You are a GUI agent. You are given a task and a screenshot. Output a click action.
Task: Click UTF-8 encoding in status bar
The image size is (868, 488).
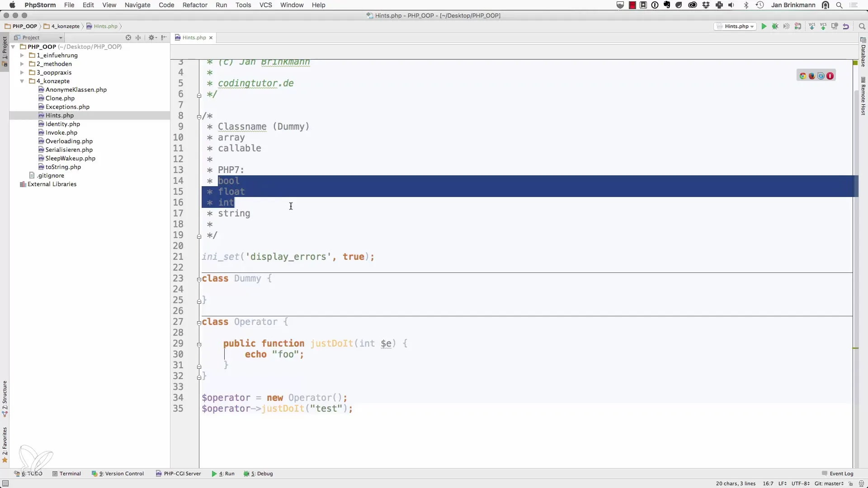point(800,483)
